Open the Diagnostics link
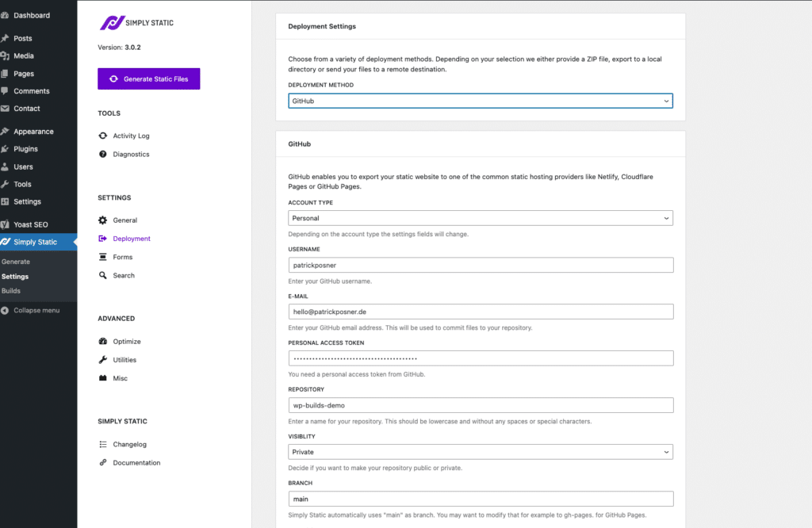This screenshot has width=812, height=528. pos(131,155)
